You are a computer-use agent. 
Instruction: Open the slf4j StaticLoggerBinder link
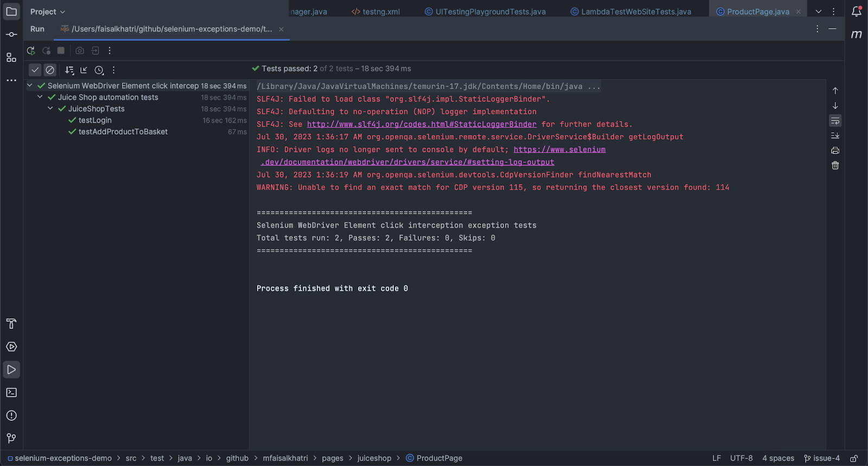point(422,124)
